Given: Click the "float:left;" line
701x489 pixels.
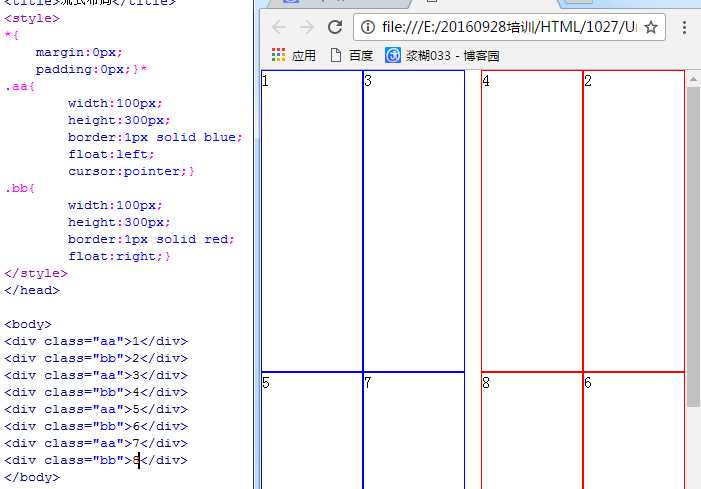Looking at the screenshot, I should [111, 154].
